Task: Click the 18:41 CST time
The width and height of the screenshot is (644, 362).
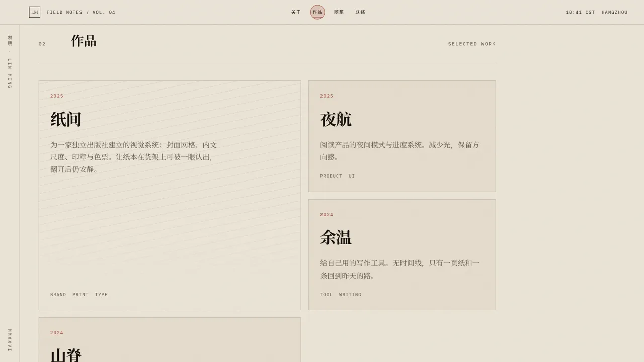Action: pos(580,13)
